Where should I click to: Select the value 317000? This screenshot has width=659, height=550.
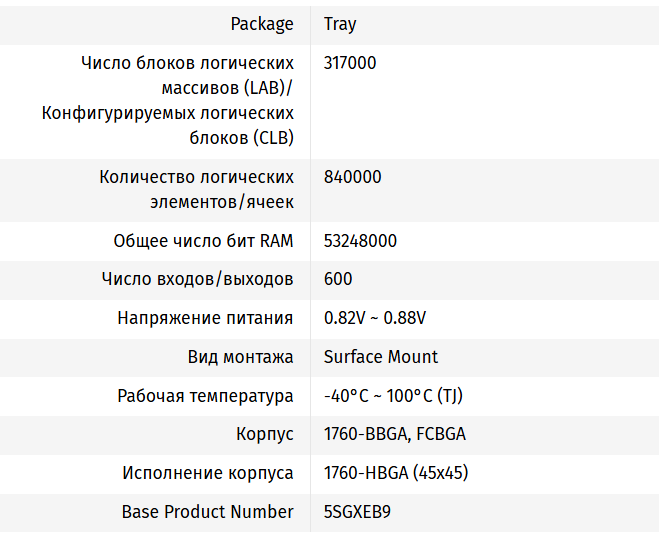[350, 63]
